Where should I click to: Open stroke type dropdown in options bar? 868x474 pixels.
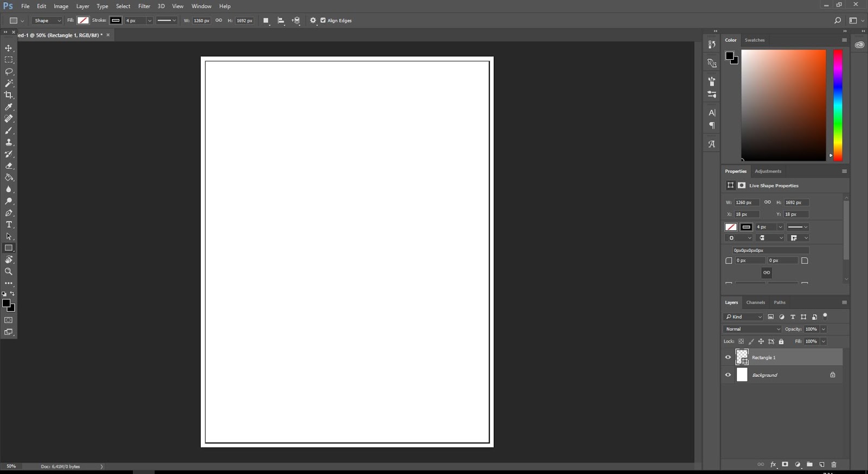(167, 21)
